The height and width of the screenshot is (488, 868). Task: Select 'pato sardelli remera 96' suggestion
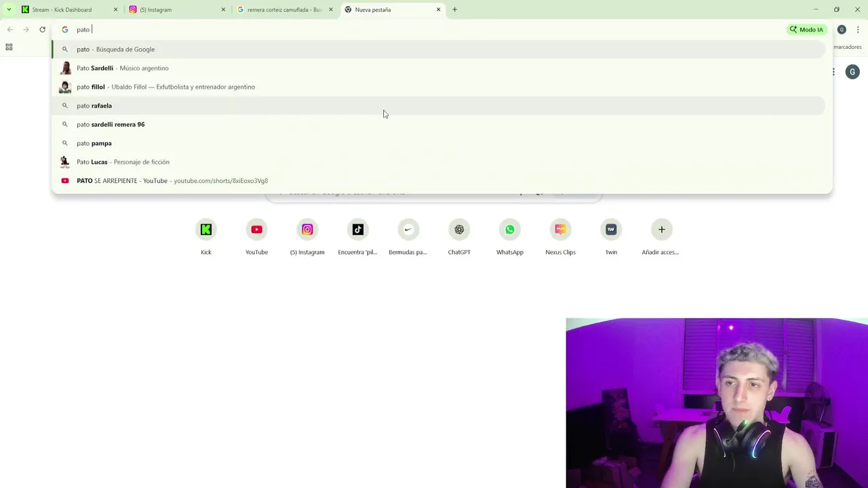click(438, 124)
